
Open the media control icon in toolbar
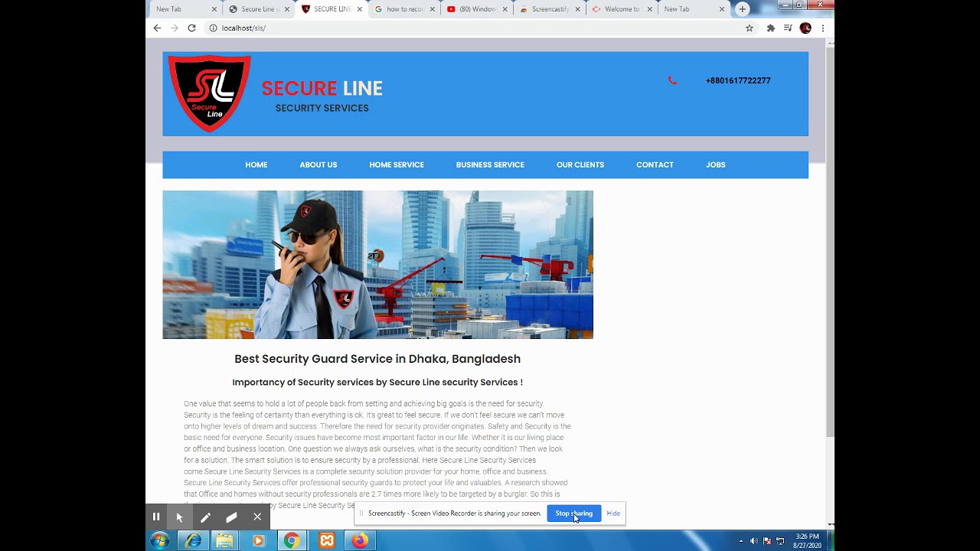[788, 28]
